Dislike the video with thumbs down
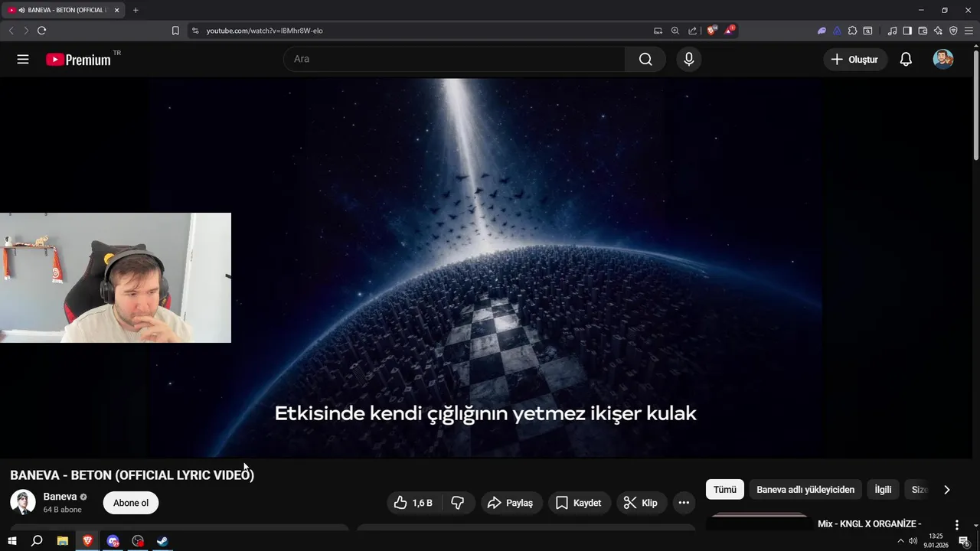The height and width of the screenshot is (551, 980). pyautogui.click(x=458, y=503)
